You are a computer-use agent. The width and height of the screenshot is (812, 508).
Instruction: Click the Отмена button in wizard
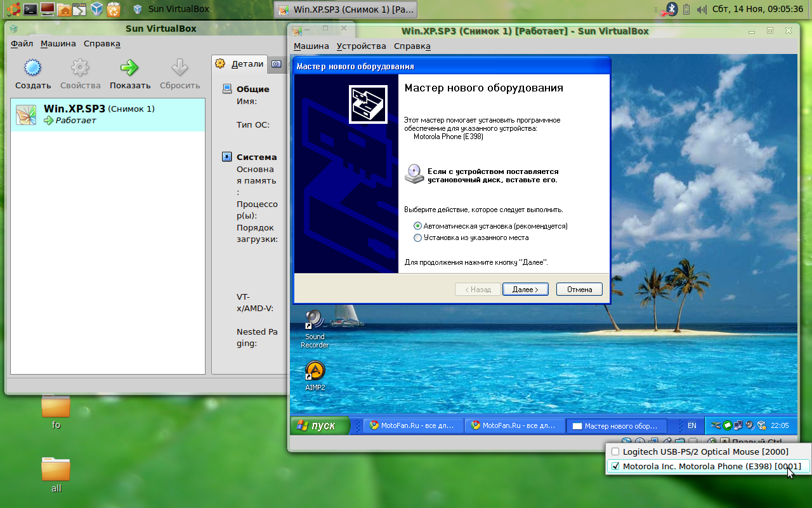pyautogui.click(x=579, y=290)
